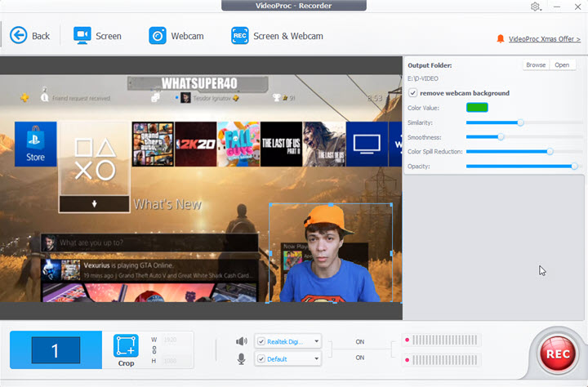Go back using the Back arrow icon
The height and width of the screenshot is (387, 588).
[18, 36]
